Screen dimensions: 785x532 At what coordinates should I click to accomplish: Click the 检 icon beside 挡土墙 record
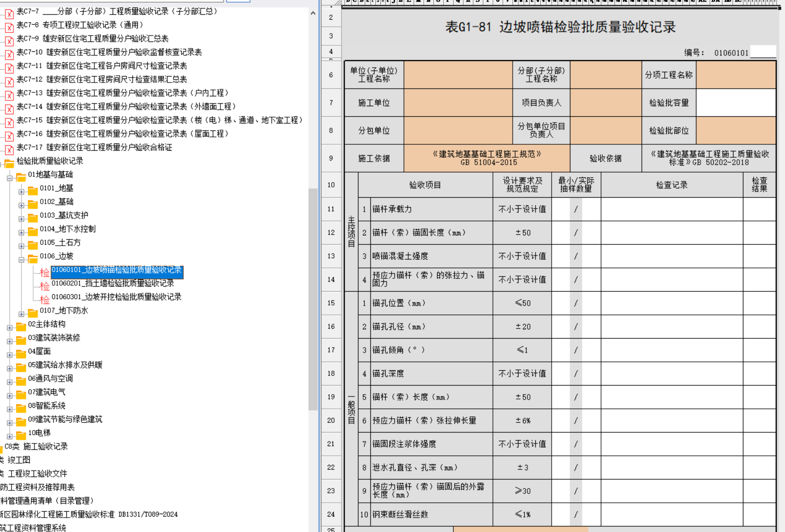pos(44,286)
